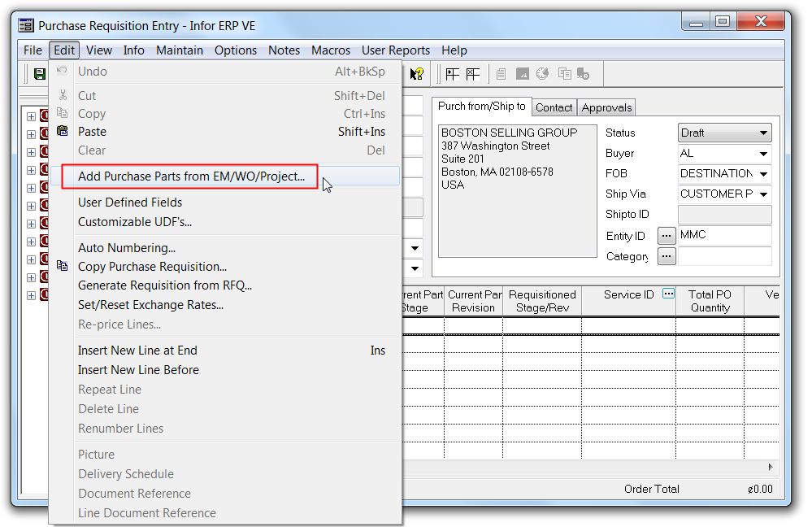Click Service ID column browse button
Screen dimensions: 812x527
(669, 294)
